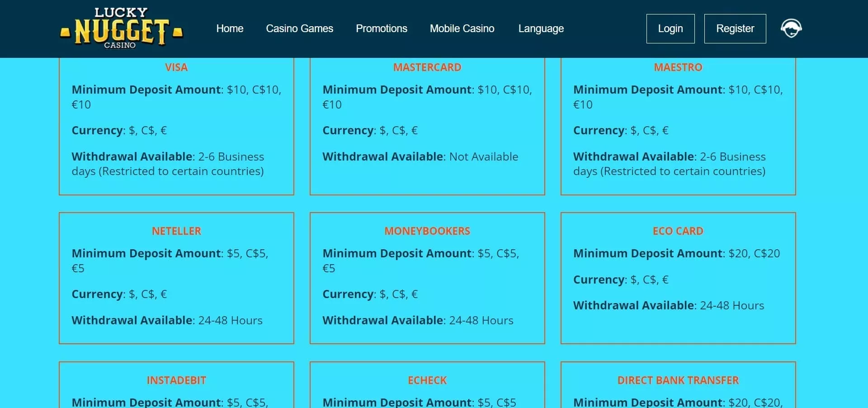Expand the Language selector
Image resolution: width=868 pixels, height=408 pixels.
(x=541, y=28)
